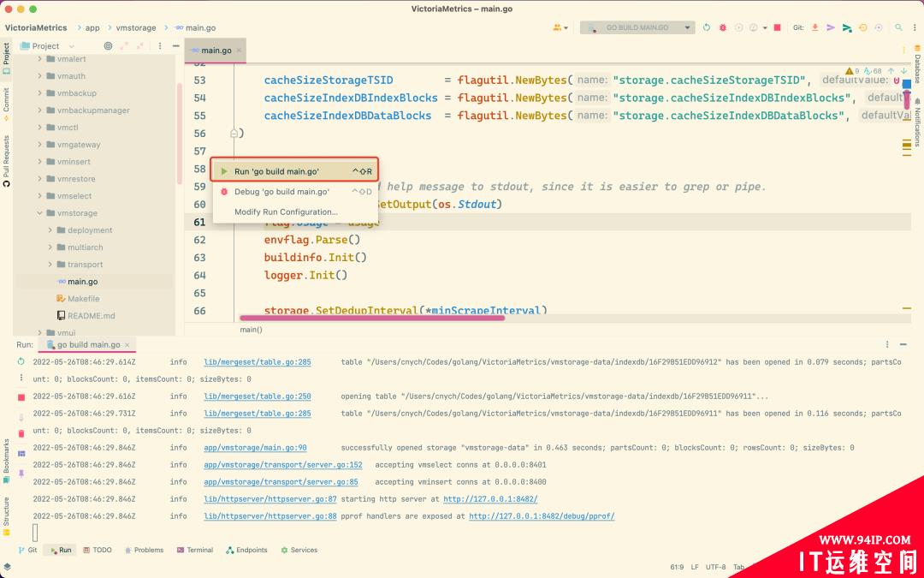Stop the running process from the top toolbar
Screen dimensions: 924x578
777,27
